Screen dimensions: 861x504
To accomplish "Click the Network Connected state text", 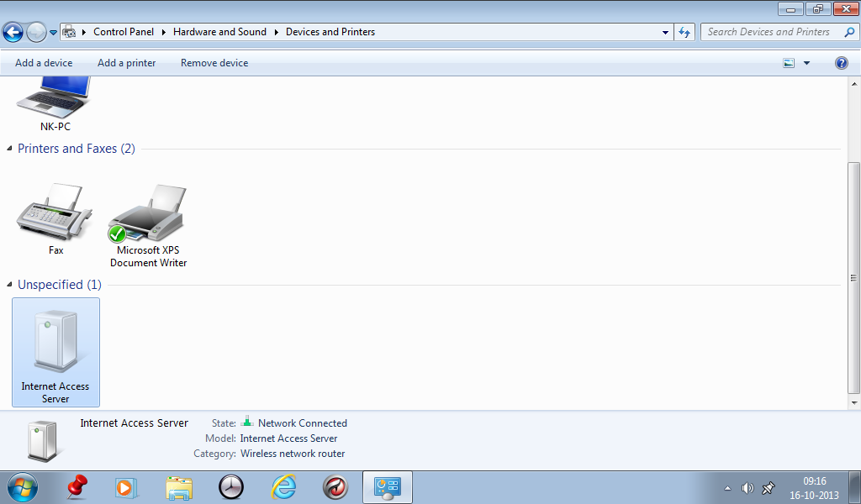I will click(x=303, y=423).
